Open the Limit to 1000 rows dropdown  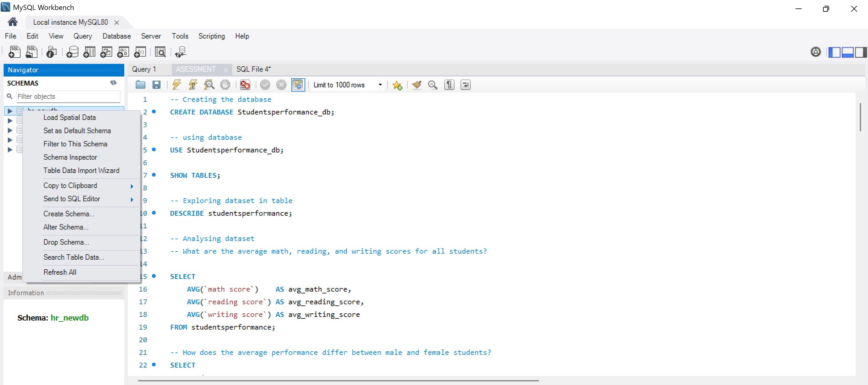pyautogui.click(x=380, y=85)
